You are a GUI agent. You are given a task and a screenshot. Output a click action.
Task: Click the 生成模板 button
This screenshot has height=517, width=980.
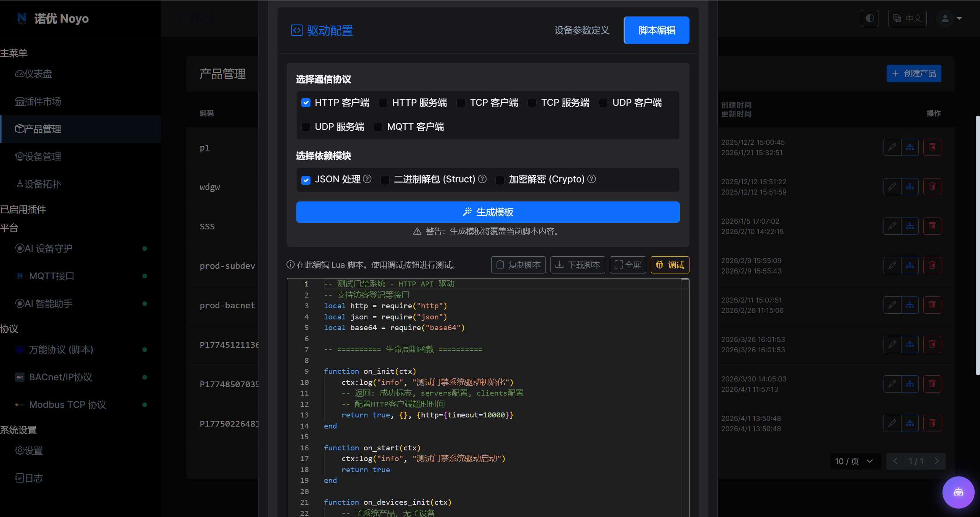[488, 212]
